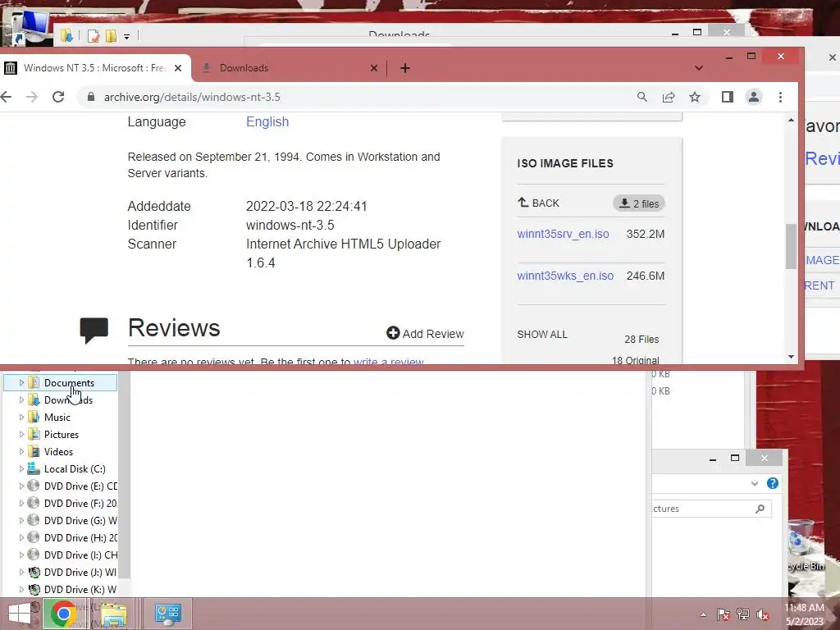The image size is (840, 630).
Task: Go BACK in the ISO image files list
Action: 538,203
